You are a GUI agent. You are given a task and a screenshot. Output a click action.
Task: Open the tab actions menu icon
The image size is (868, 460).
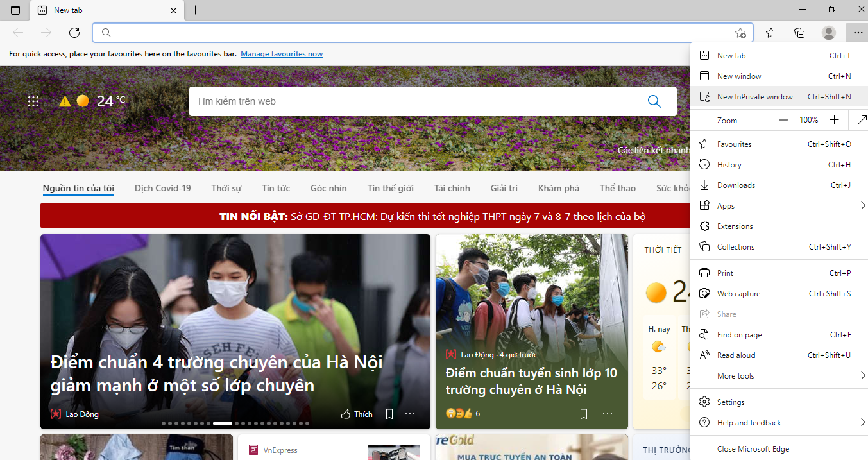(15, 10)
